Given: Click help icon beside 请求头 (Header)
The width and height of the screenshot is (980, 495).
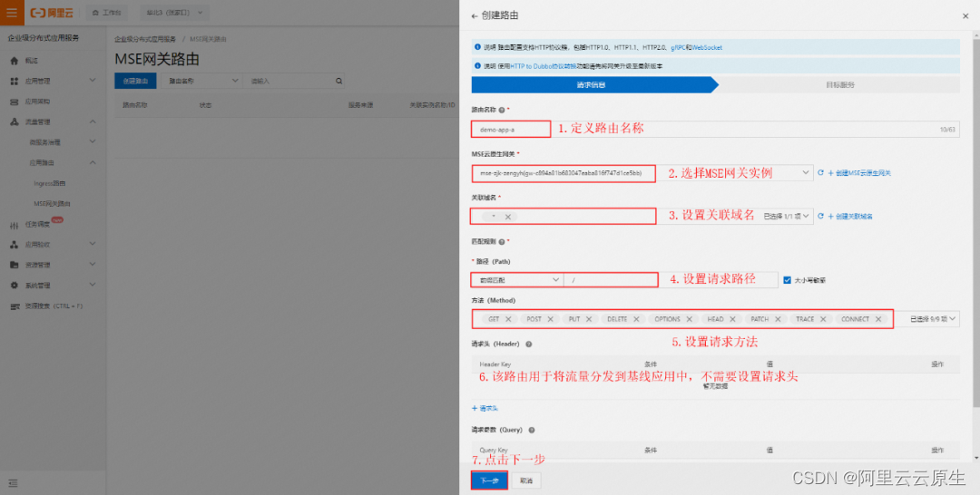Looking at the screenshot, I should (529, 344).
